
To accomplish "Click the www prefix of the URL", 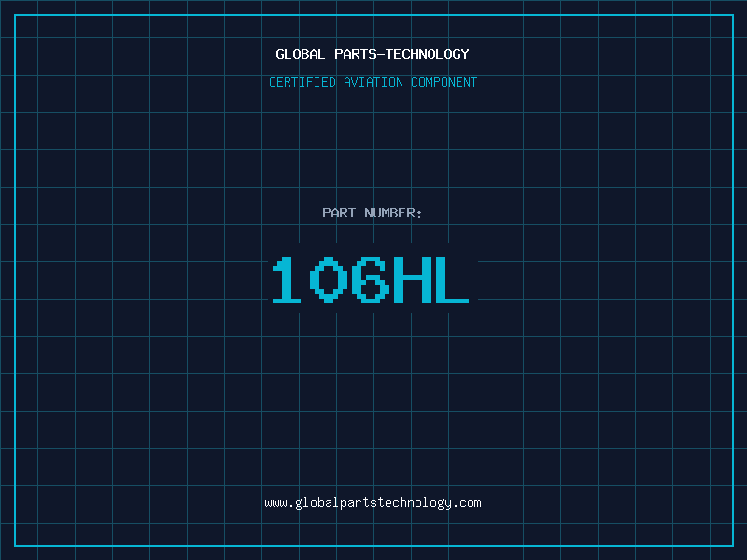I will (275, 503).
